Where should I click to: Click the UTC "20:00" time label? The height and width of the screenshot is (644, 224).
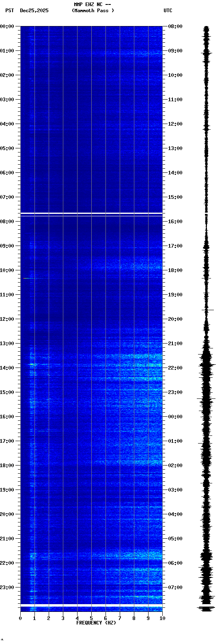pos(175,319)
